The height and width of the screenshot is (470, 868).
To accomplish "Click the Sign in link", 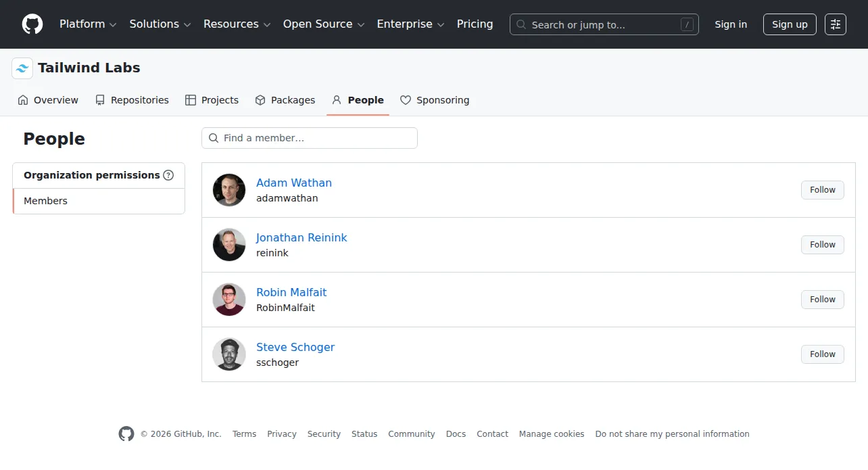I will click(x=731, y=24).
